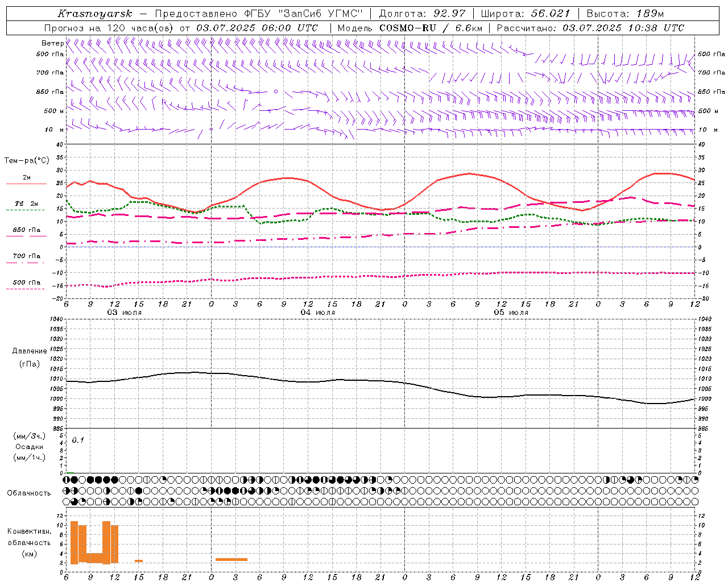
Task: Click the (км) unit label
Action: 30,554
